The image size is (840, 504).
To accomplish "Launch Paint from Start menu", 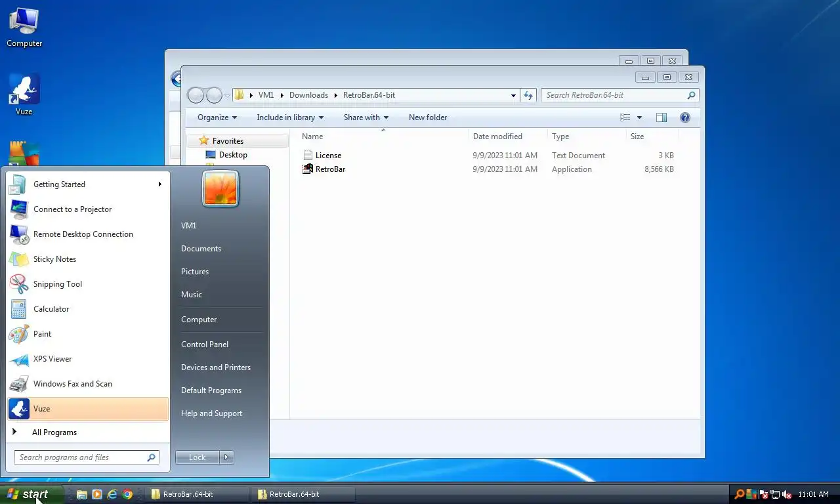I will (88, 334).
